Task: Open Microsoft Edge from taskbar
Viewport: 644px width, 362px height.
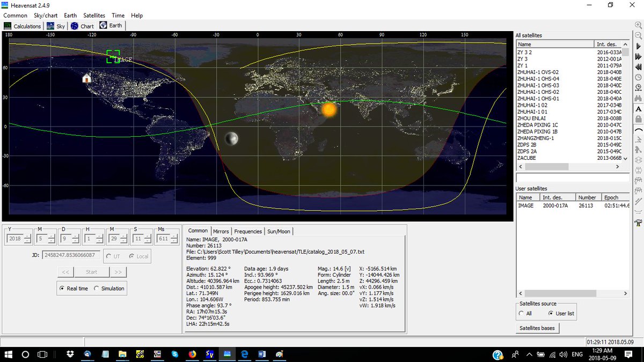Action: tap(244, 354)
